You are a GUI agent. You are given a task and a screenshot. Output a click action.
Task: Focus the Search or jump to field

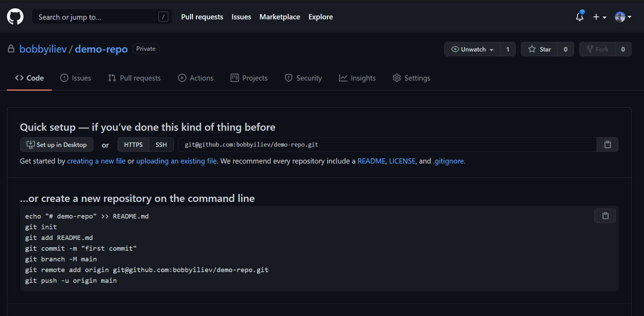coord(102,17)
